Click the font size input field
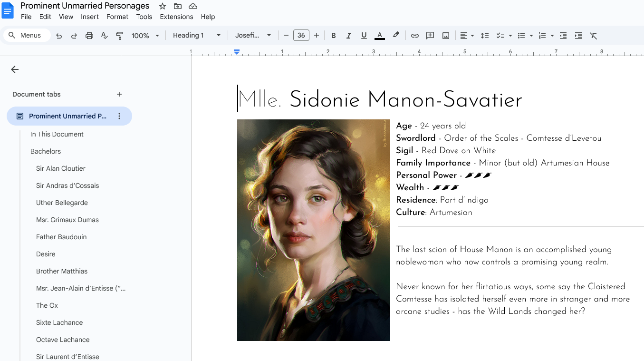 (x=301, y=35)
